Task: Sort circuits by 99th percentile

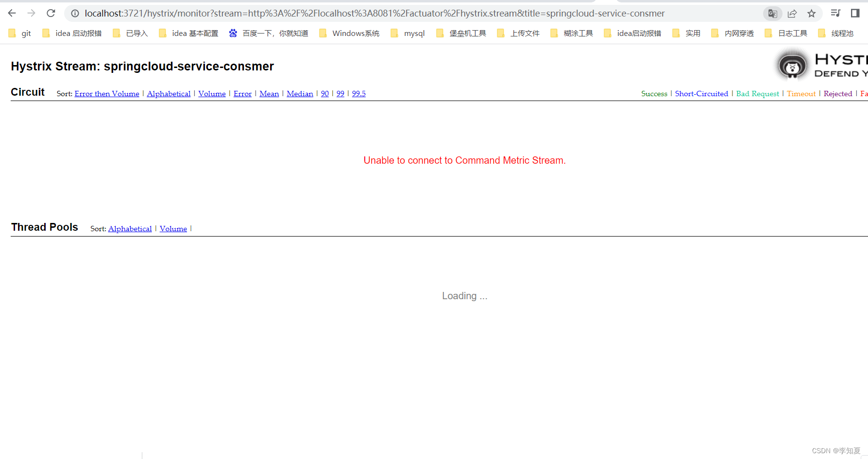Action: (340, 94)
